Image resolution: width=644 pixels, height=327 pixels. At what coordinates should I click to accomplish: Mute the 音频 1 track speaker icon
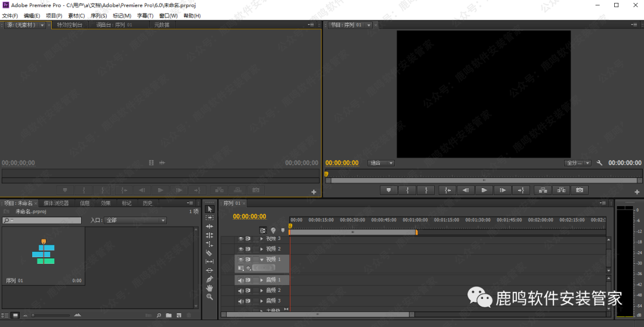click(241, 280)
